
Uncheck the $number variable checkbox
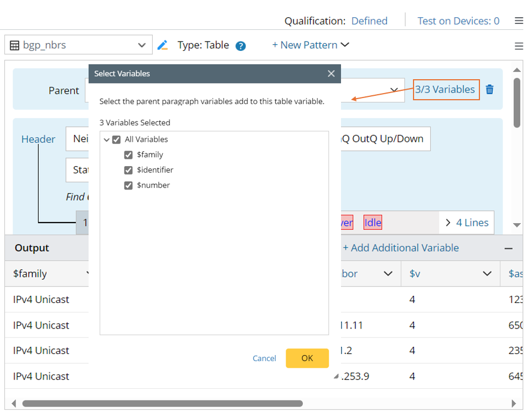point(128,186)
